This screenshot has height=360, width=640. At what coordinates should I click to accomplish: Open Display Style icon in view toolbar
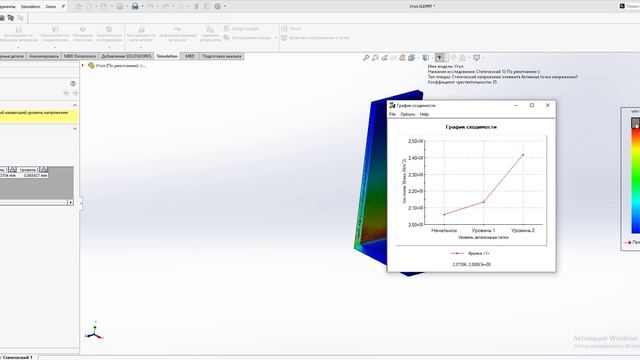point(425,58)
